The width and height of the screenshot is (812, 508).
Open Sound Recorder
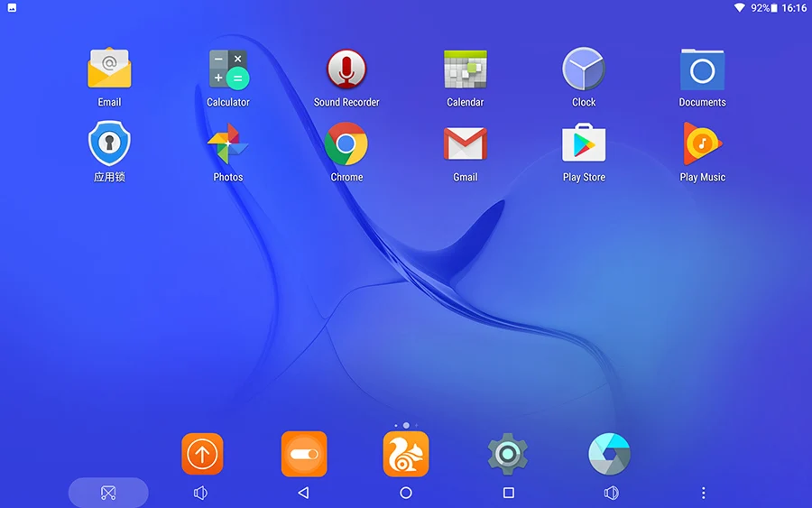click(346, 69)
